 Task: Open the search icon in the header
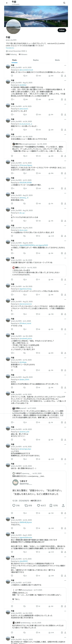click(x=64, y=3)
